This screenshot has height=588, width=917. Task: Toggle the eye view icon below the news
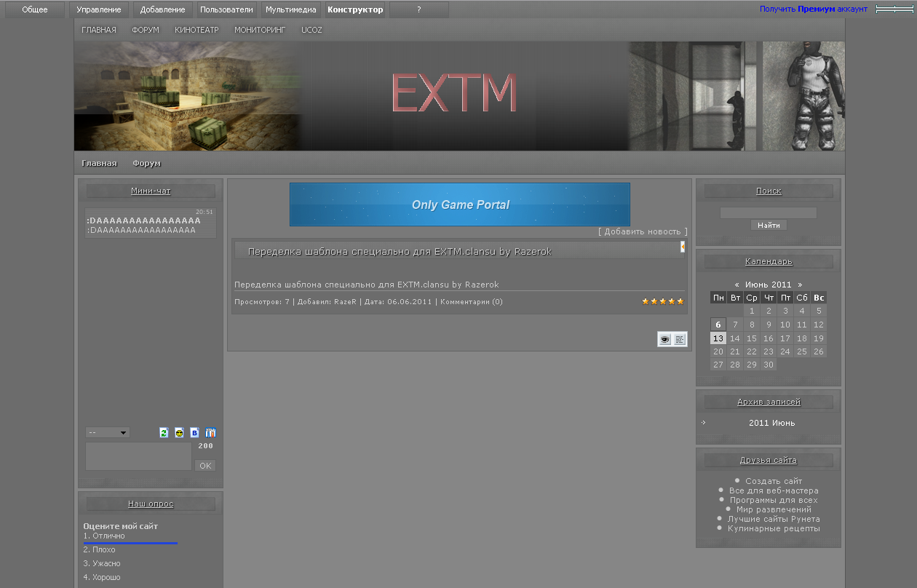pyautogui.click(x=664, y=339)
